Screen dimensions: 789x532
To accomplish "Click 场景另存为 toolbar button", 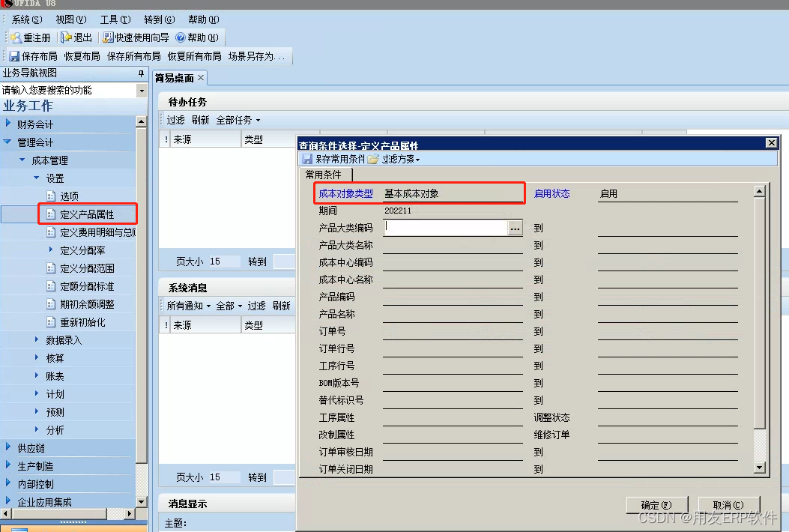I will [x=256, y=56].
